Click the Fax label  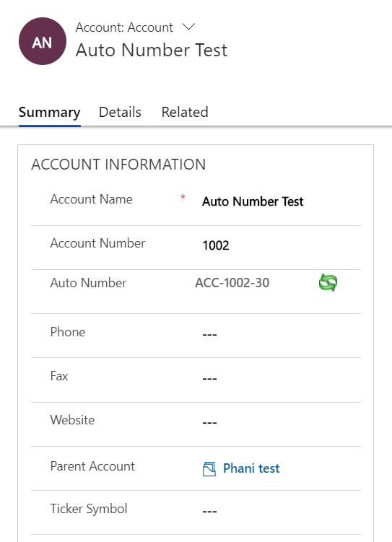pyautogui.click(x=59, y=376)
